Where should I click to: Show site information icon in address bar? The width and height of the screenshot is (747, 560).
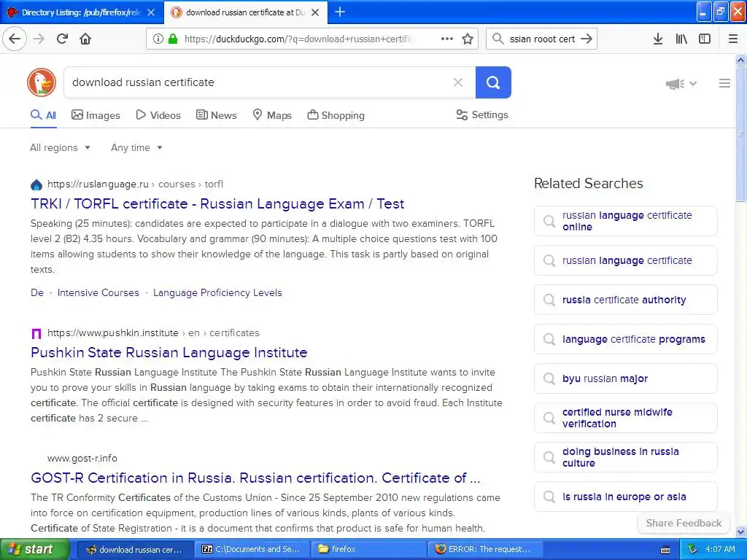click(158, 39)
